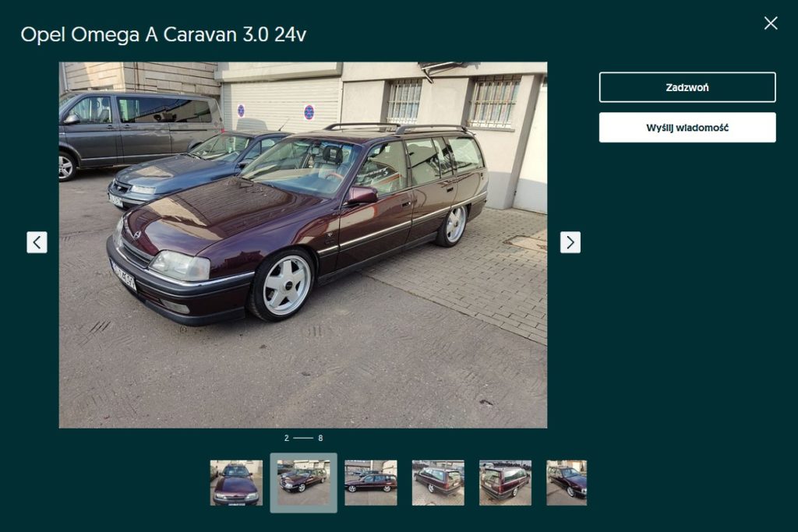Close the photo gallery overlay
The height and width of the screenshot is (532, 798).
pos(771,23)
